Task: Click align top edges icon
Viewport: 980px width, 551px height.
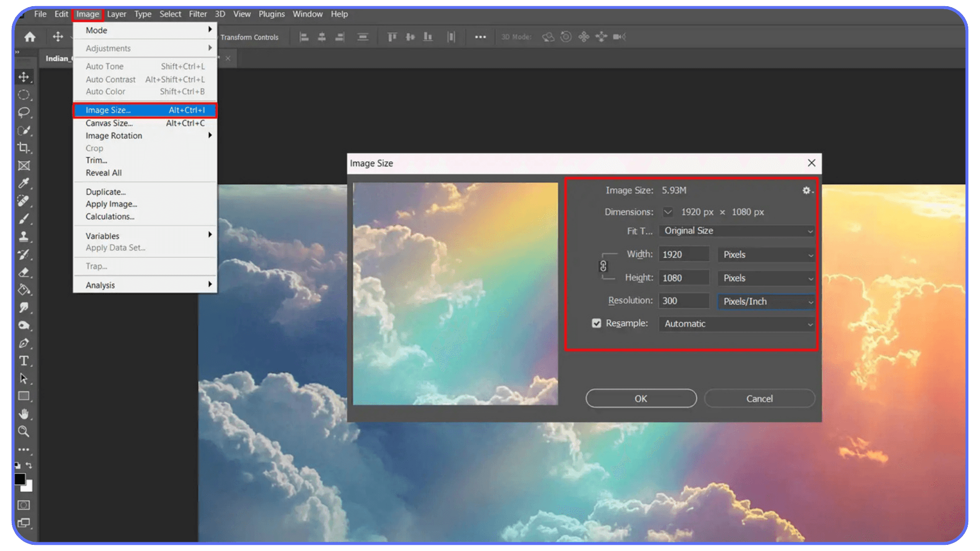Action: pyautogui.click(x=392, y=37)
